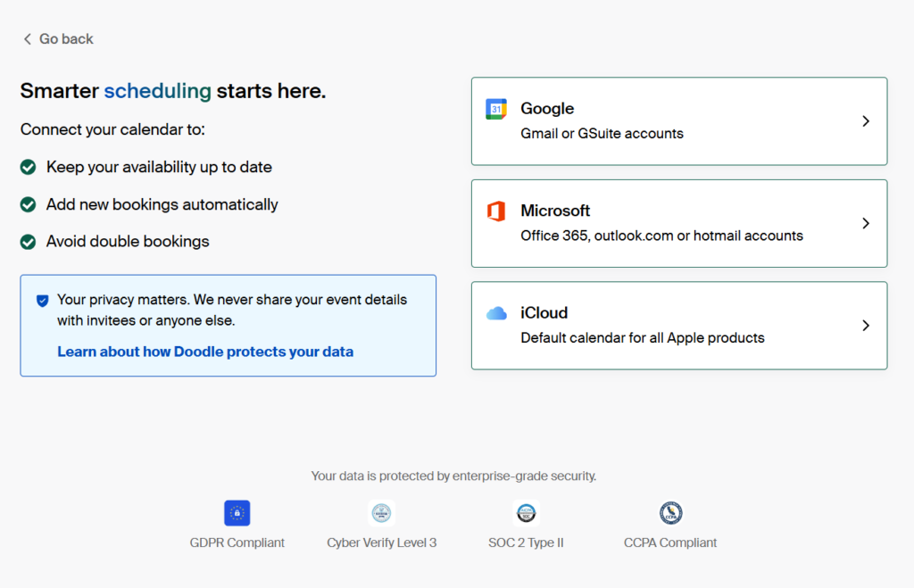Click the privacy shield icon
This screenshot has width=914, height=588.
coord(42,301)
